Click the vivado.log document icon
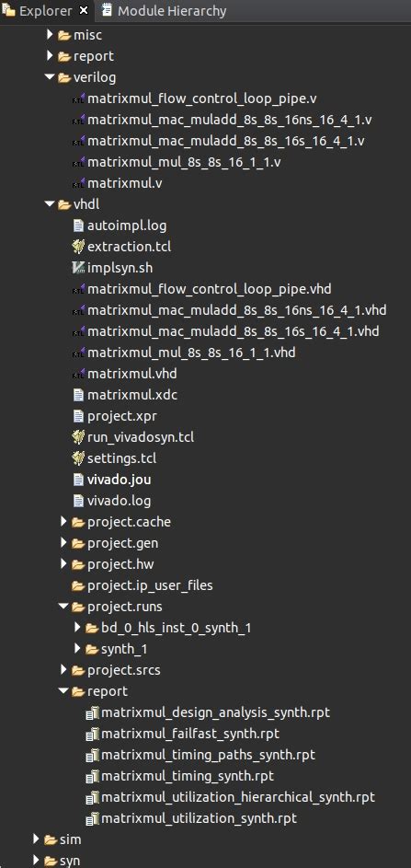Screen dimensions: 411x868 [x=78, y=501]
